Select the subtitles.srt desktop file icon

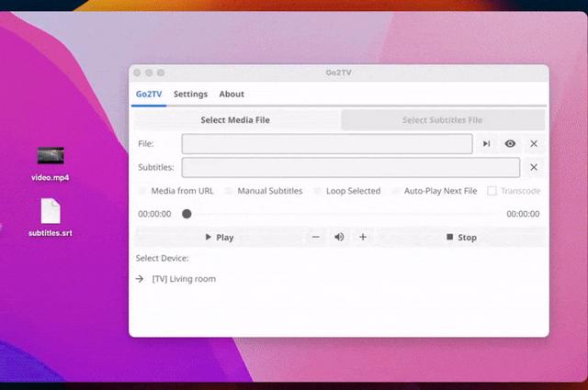(x=51, y=212)
